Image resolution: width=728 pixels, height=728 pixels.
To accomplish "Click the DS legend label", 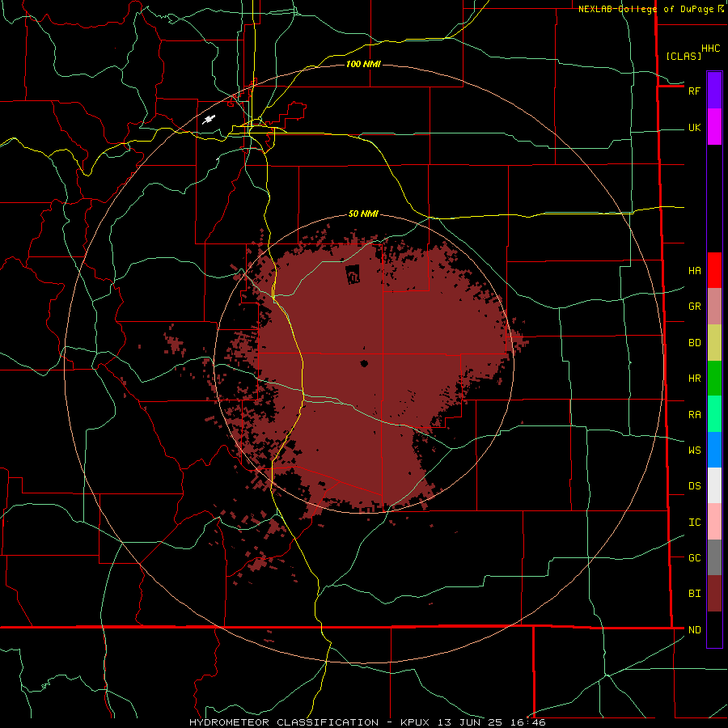I will [695, 485].
